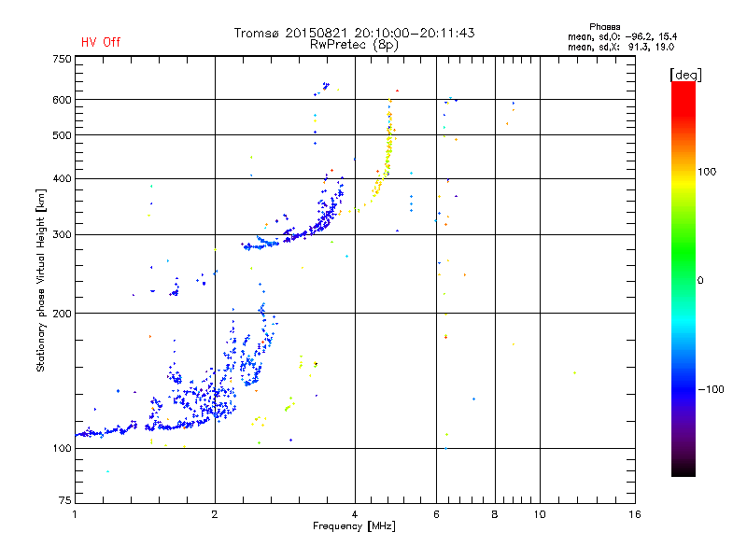Click the y-axis tick label '600'

click(62, 100)
